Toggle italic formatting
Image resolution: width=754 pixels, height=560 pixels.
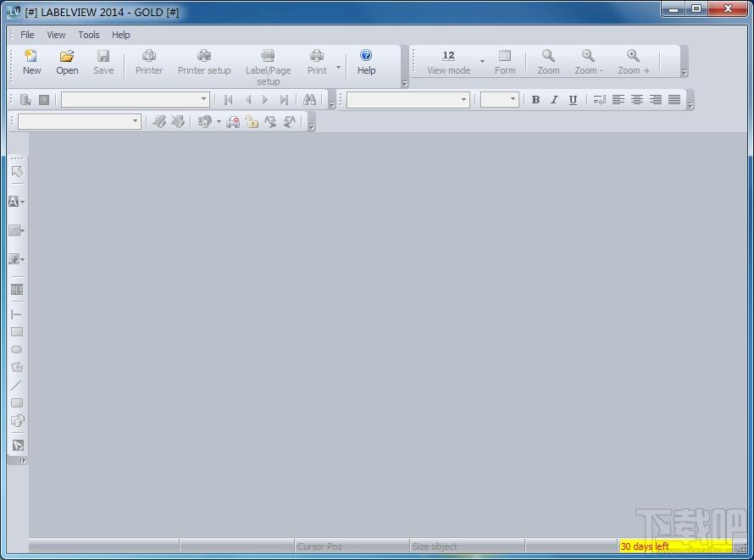[554, 100]
